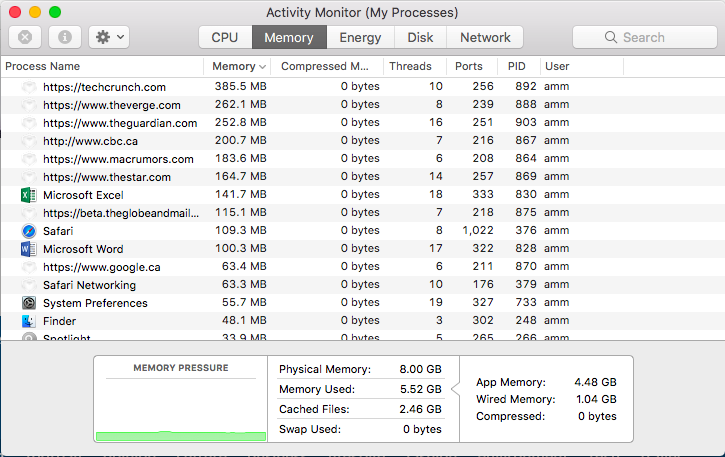Switch to the Disk tab
The height and width of the screenshot is (457, 725).
420,37
